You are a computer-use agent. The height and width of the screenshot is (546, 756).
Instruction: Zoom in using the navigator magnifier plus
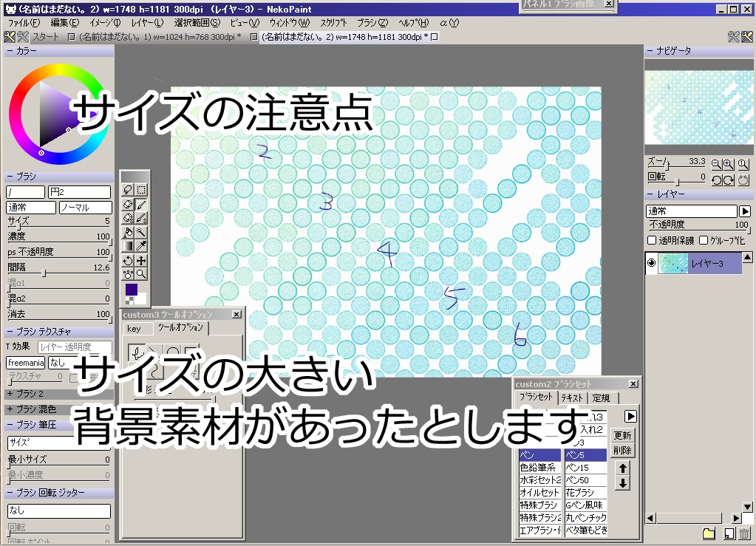729,164
